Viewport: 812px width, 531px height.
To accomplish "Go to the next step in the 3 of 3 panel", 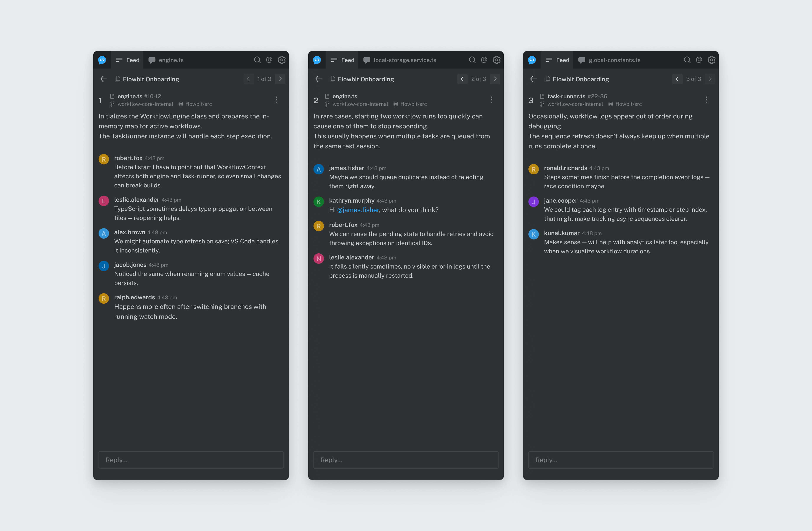I will click(710, 79).
